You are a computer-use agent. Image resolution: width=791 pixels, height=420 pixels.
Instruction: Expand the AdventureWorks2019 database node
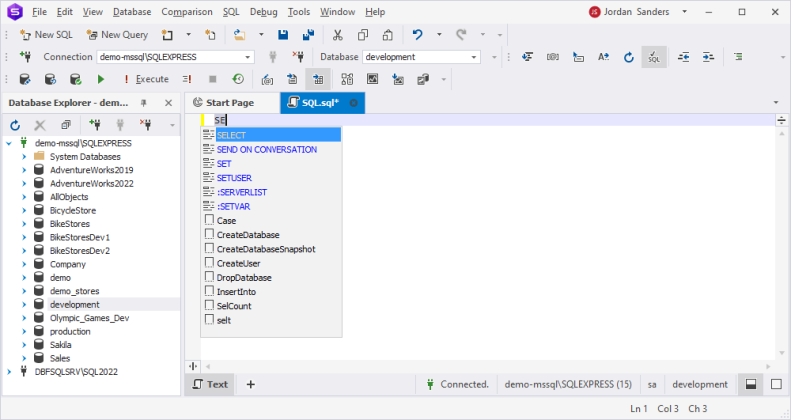pyautogui.click(x=24, y=170)
